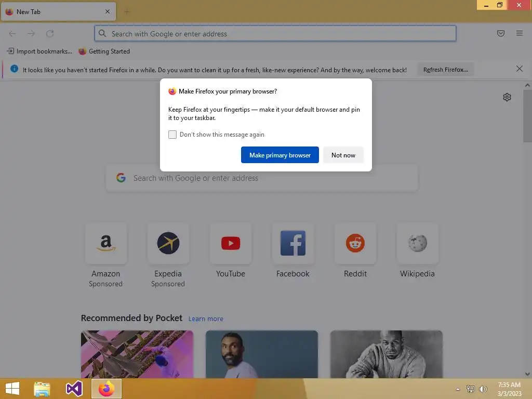The width and height of the screenshot is (532, 399).
Task: Open Pocket story with pink plants image
Action: (x=137, y=354)
